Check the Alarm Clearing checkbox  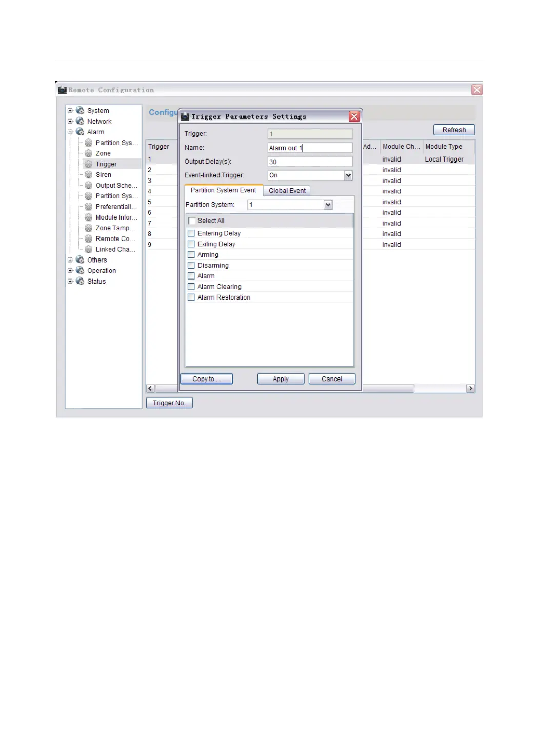[191, 287]
